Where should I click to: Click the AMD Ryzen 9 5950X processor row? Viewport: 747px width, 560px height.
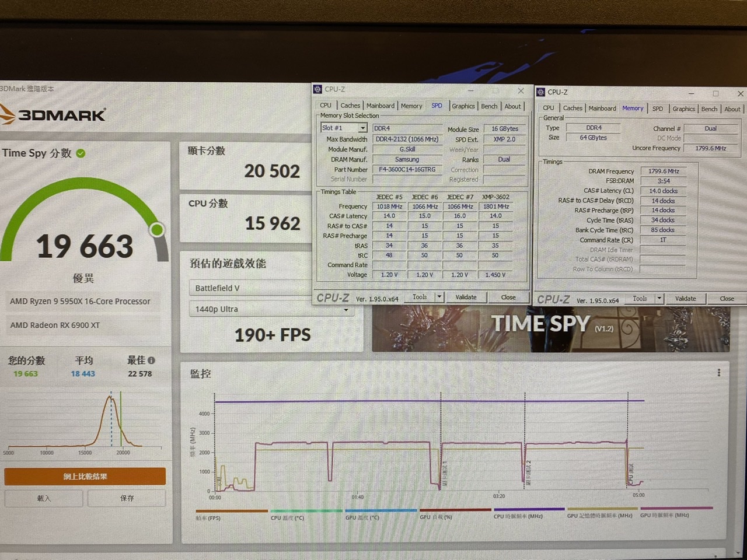pos(82,301)
